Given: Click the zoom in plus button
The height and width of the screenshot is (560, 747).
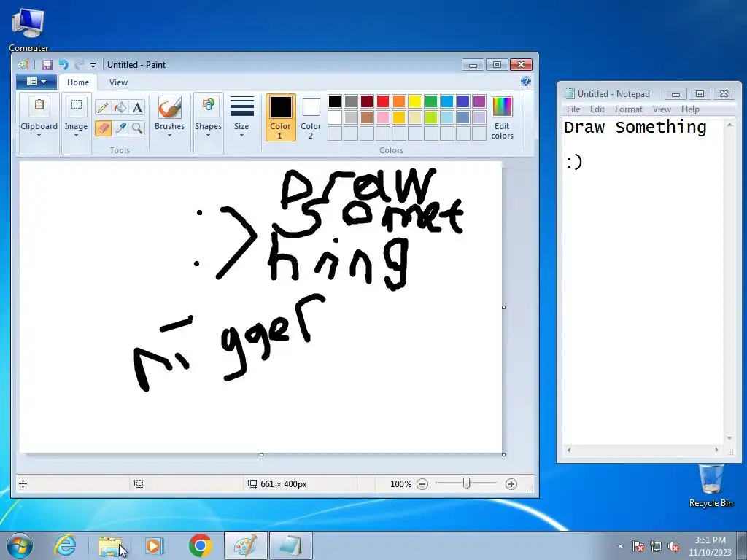Looking at the screenshot, I should coord(511,484).
